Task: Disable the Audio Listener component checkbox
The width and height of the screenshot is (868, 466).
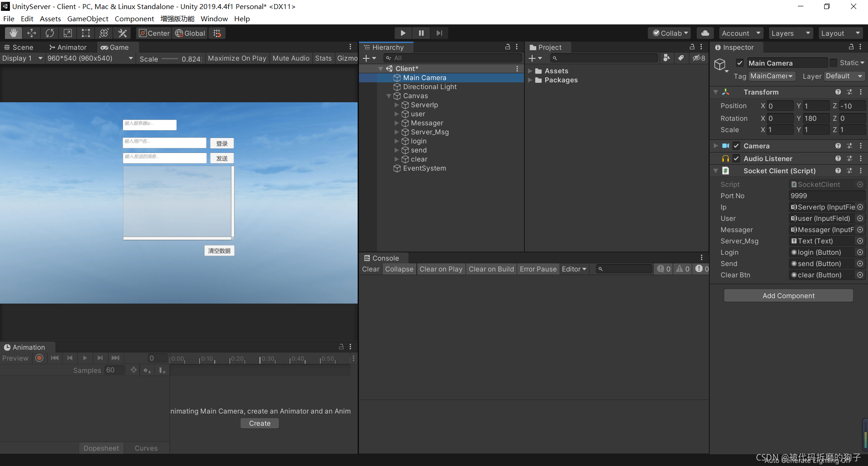Action: (x=736, y=158)
